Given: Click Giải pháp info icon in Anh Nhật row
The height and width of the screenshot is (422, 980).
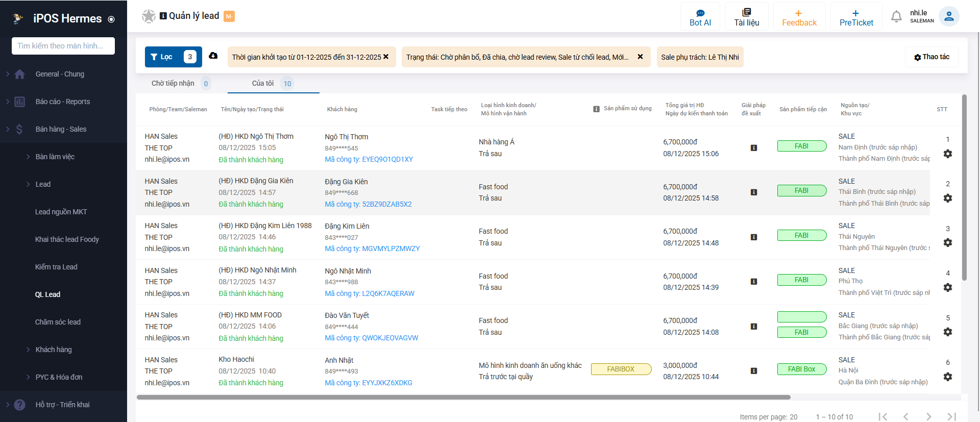Looking at the screenshot, I should click(754, 371).
